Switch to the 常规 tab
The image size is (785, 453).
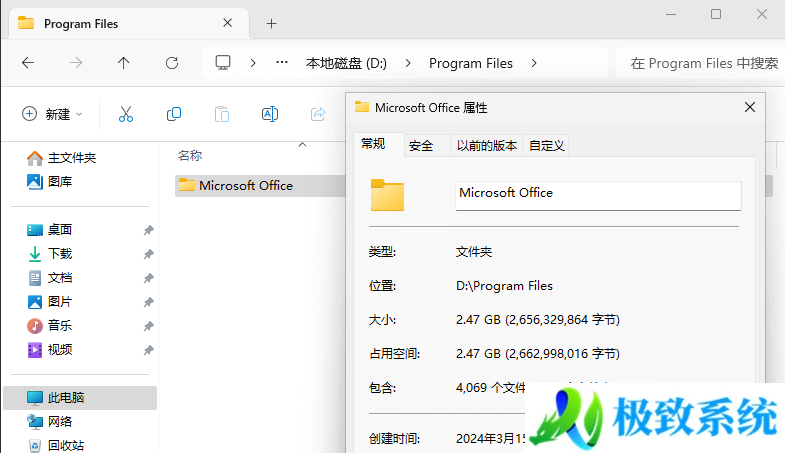coord(373,144)
